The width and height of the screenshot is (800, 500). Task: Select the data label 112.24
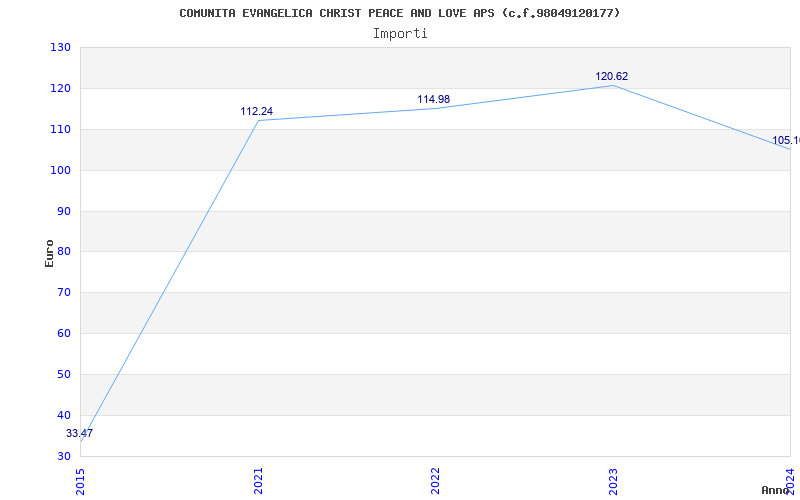(x=257, y=111)
